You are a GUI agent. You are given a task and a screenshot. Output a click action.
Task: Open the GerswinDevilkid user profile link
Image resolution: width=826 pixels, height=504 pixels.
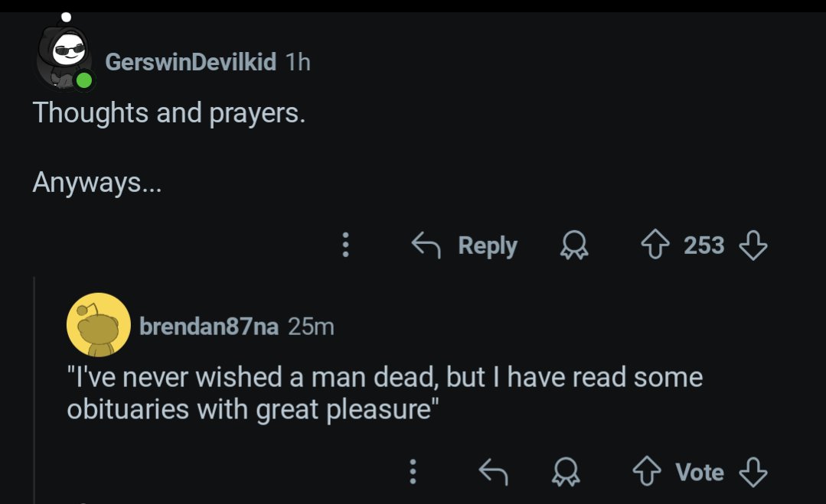coord(191,62)
